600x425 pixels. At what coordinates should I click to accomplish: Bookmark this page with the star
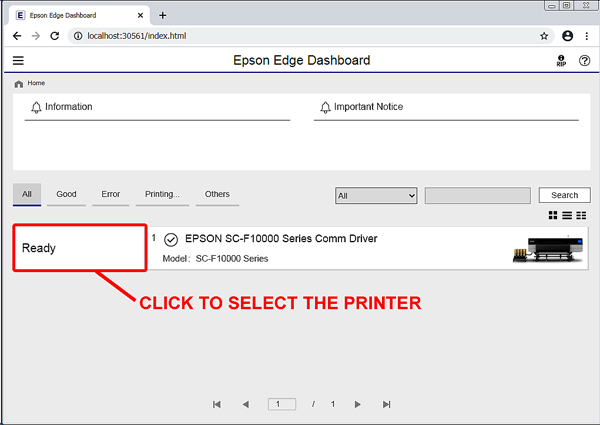tap(544, 36)
